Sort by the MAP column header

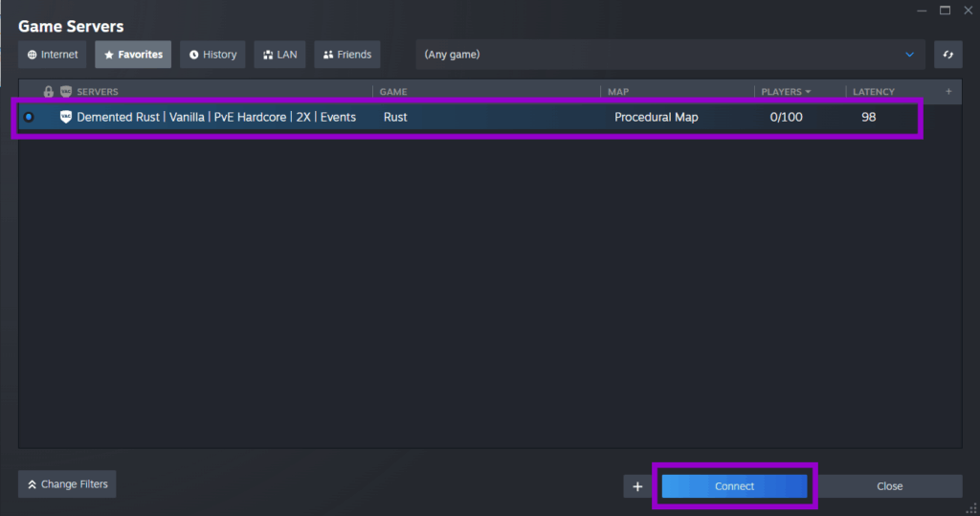click(x=618, y=91)
